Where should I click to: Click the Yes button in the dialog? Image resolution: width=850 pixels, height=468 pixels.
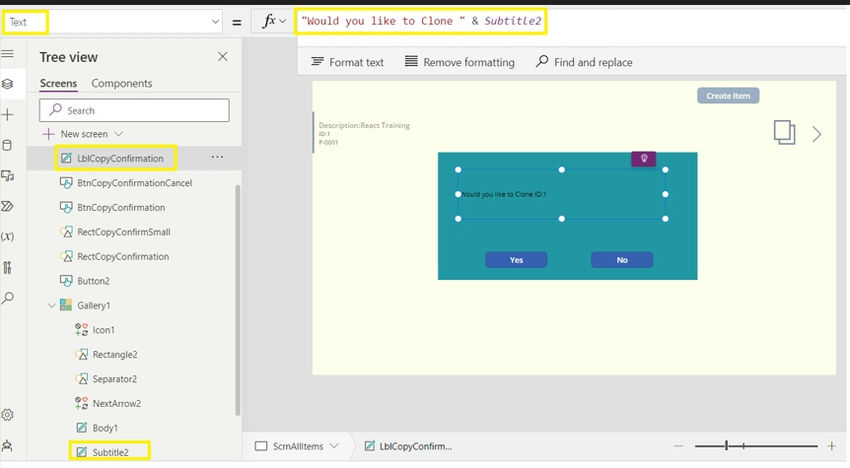click(516, 260)
